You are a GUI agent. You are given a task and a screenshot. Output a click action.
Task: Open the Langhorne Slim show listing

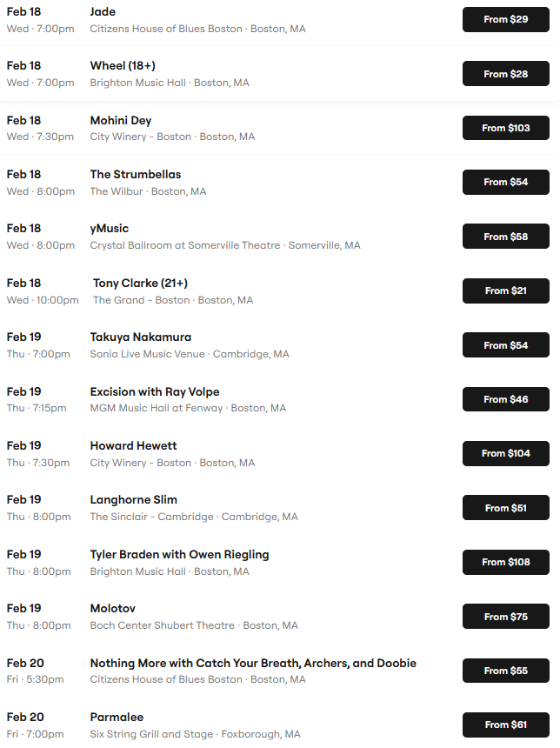click(x=134, y=500)
